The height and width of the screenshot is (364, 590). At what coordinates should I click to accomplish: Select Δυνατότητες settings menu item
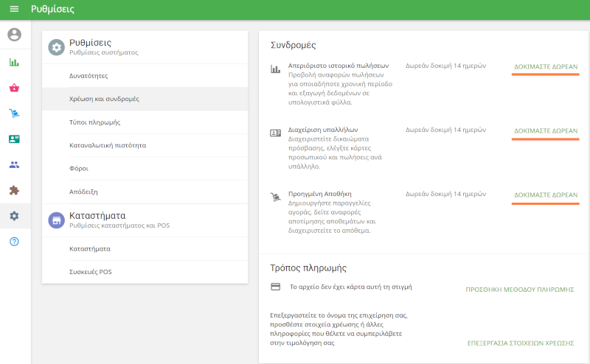(88, 76)
